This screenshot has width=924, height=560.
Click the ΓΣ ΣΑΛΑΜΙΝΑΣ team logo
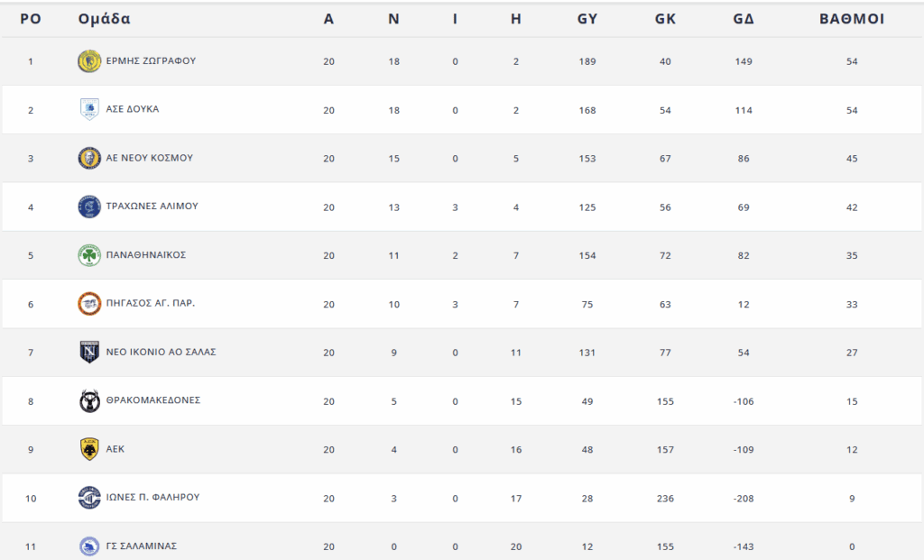click(x=89, y=546)
